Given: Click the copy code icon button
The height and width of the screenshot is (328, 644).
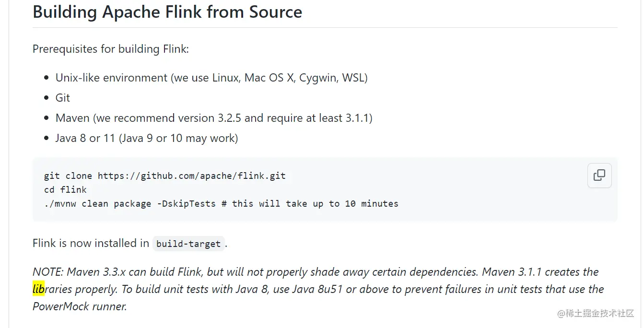Looking at the screenshot, I should point(599,175).
